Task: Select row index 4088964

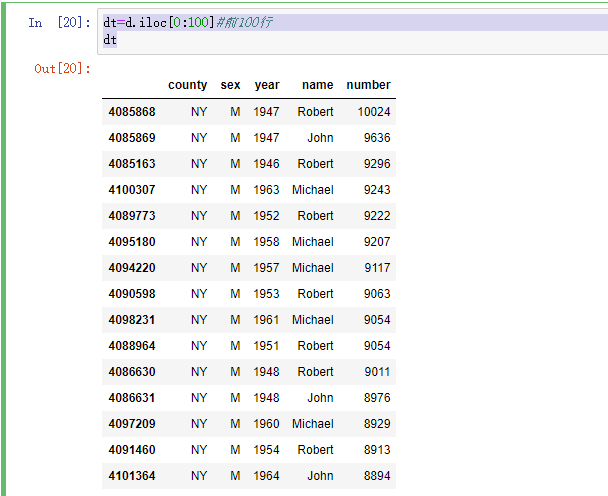Action: point(132,346)
